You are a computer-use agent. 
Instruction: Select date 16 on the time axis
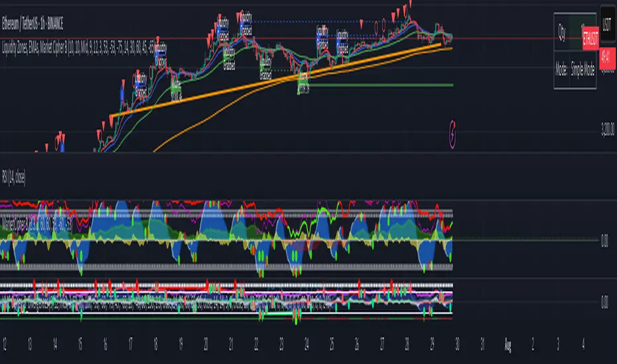point(105,345)
